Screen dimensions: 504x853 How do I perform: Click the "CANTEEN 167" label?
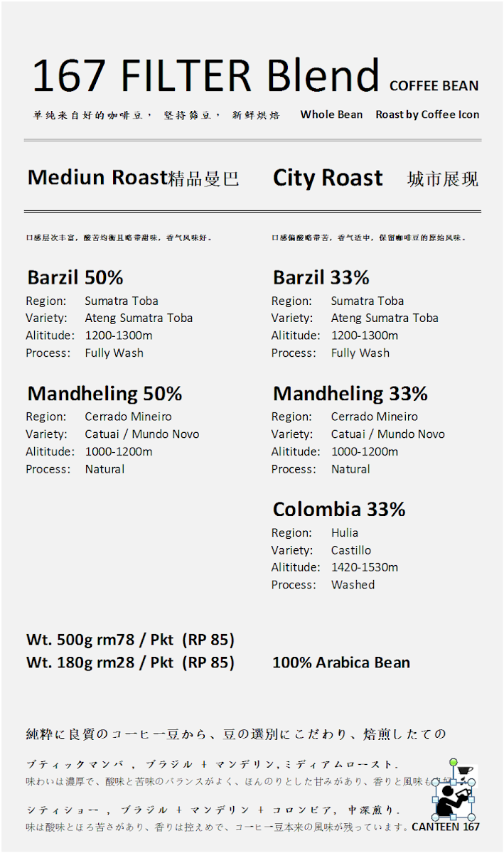(x=446, y=827)
